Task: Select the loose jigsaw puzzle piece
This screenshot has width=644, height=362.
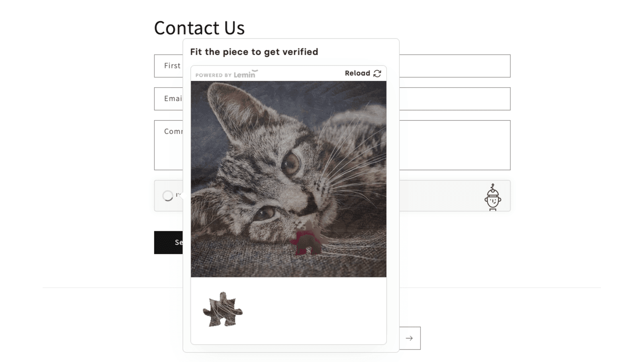Action: pos(223,310)
